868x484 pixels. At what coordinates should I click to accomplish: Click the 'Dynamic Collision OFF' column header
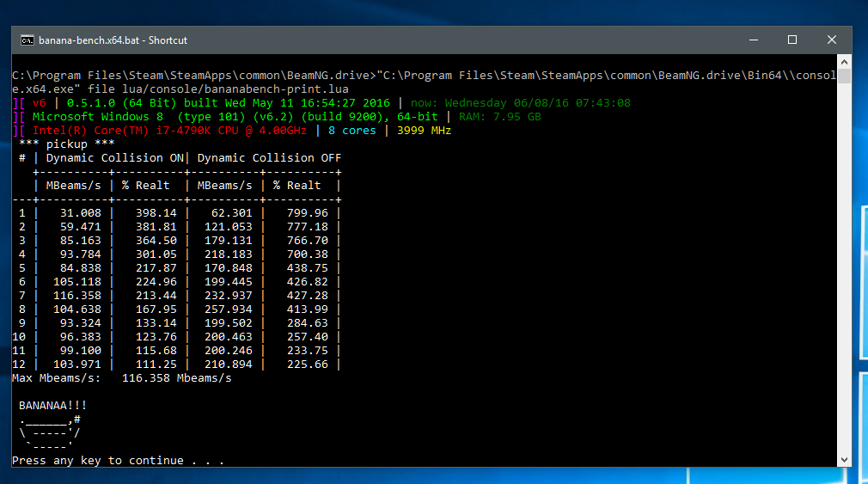click(x=269, y=158)
